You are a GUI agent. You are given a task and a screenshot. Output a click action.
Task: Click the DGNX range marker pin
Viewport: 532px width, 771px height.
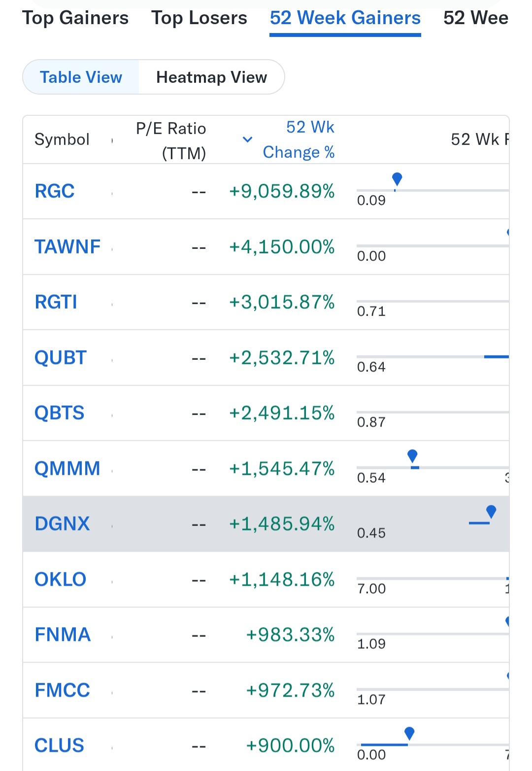point(491,512)
